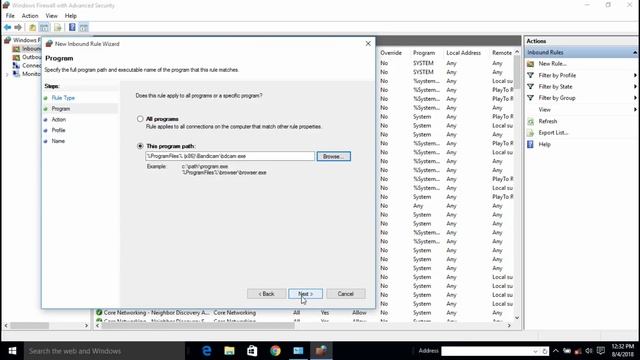Click the Refresh icon in Actions pane
Image resolution: width=640 pixels, height=360 pixels.
(x=530, y=121)
